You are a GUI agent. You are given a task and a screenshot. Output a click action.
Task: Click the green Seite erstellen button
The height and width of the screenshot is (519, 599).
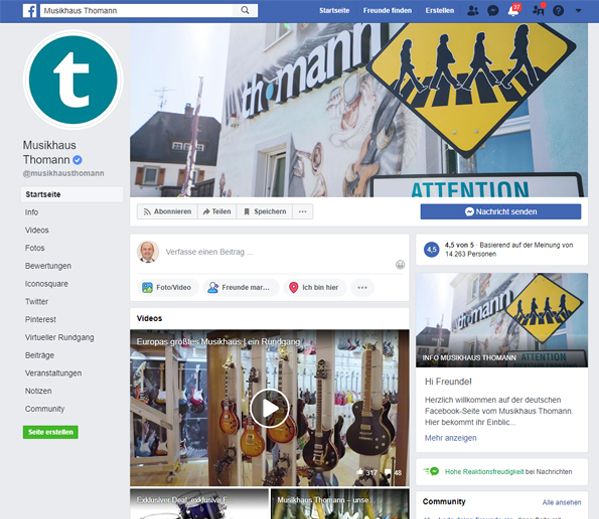point(50,432)
